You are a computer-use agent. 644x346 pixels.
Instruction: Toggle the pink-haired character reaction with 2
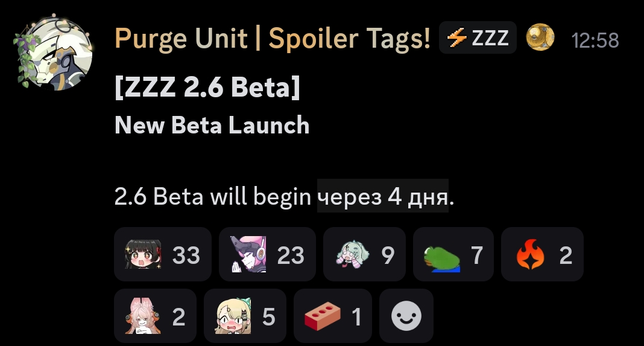click(x=155, y=316)
